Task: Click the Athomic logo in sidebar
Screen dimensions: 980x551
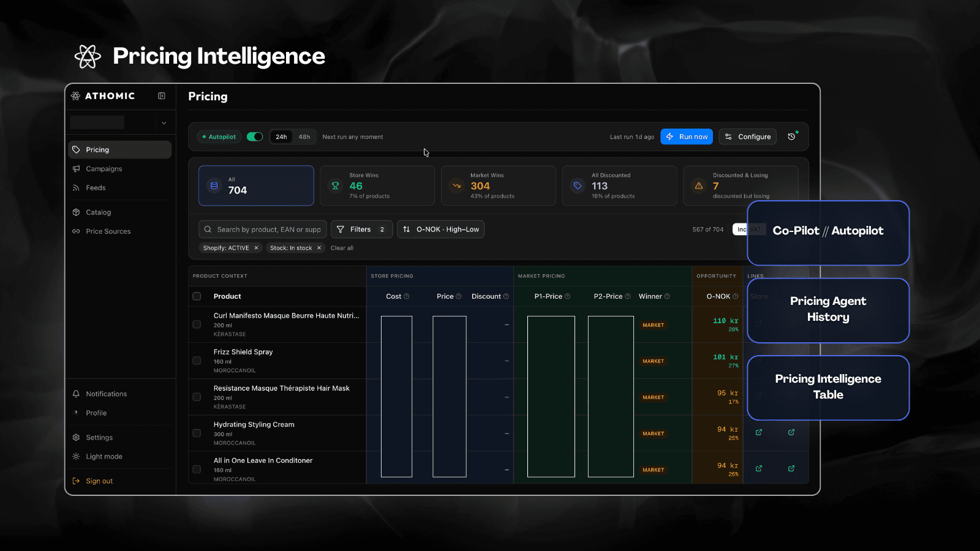Action: [x=103, y=96]
